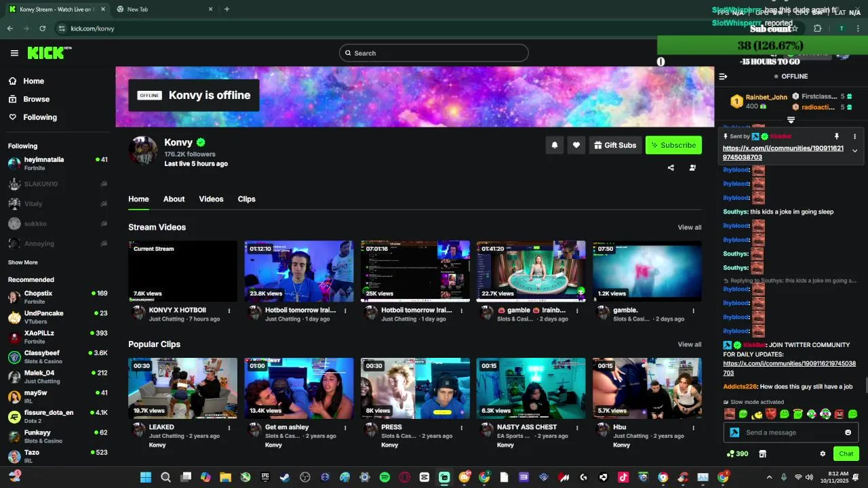Click the user icon beside share
868x488 pixels.
point(692,167)
